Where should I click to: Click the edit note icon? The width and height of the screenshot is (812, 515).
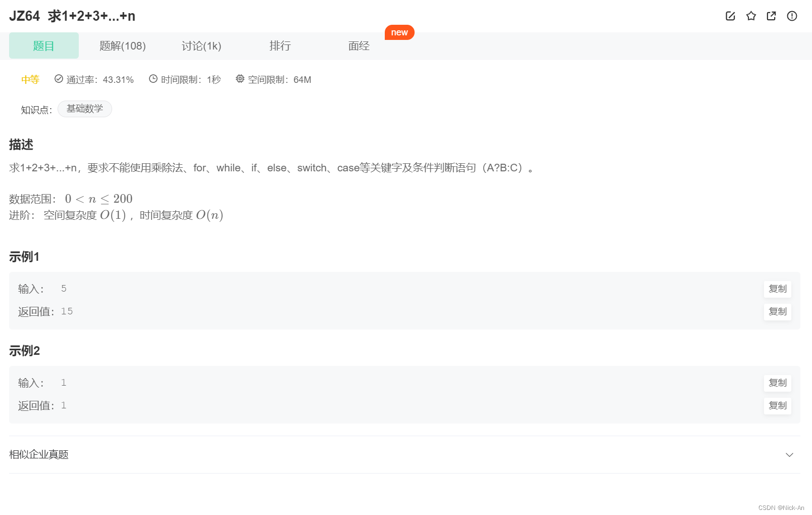pyautogui.click(x=730, y=16)
